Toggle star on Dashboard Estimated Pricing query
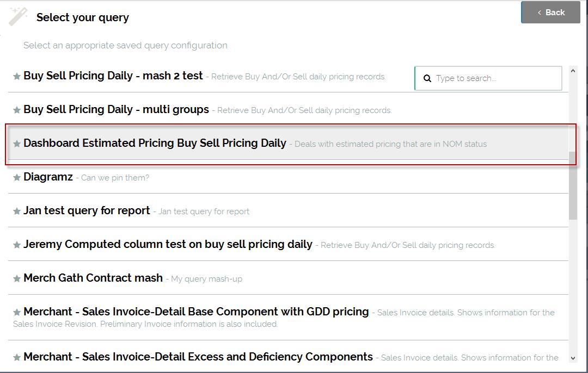Image resolution: width=588 pixels, height=373 pixels. (17, 144)
